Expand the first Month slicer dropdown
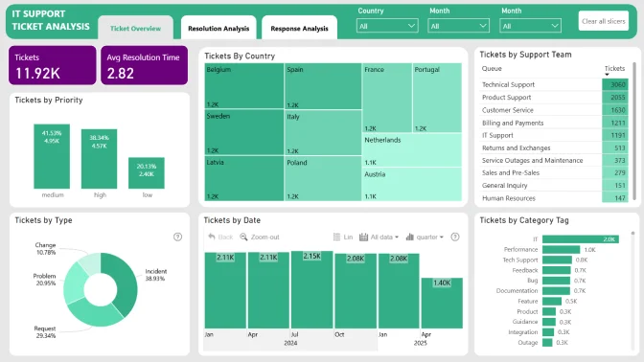Viewport: 644px width, 362px height. click(x=458, y=26)
